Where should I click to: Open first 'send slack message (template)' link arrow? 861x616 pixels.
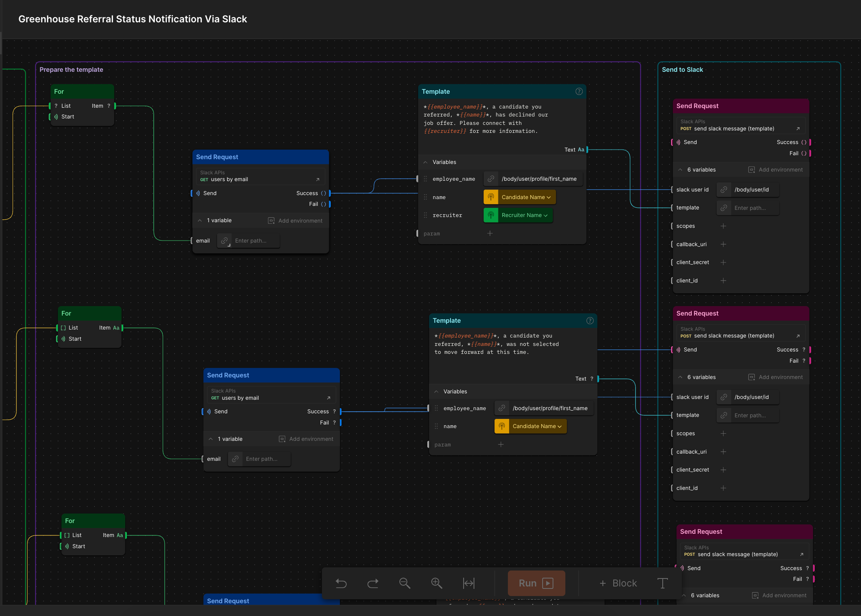coord(798,128)
